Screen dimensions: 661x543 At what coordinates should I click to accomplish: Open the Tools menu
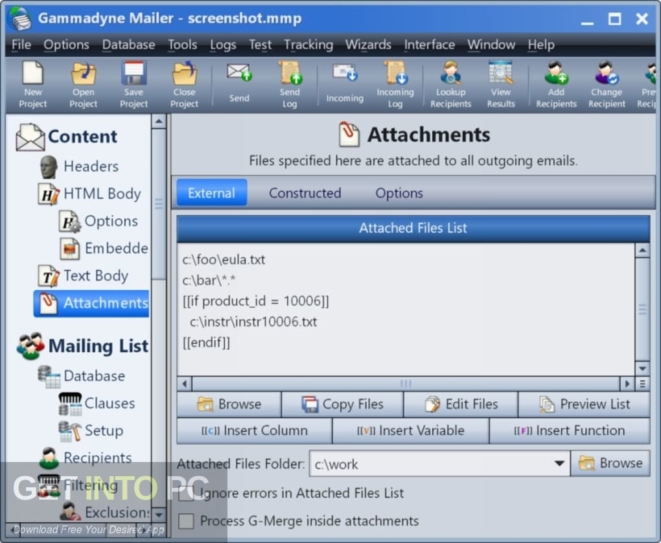click(183, 45)
